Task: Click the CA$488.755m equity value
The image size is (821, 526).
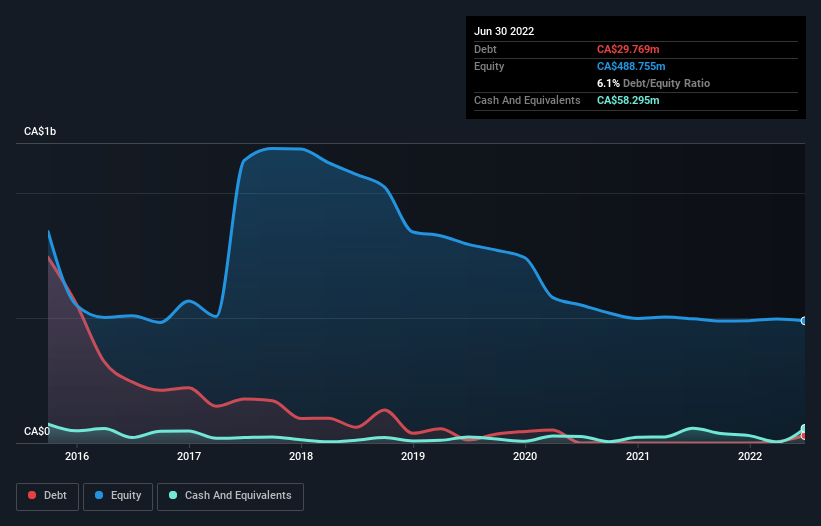Action: click(631, 66)
